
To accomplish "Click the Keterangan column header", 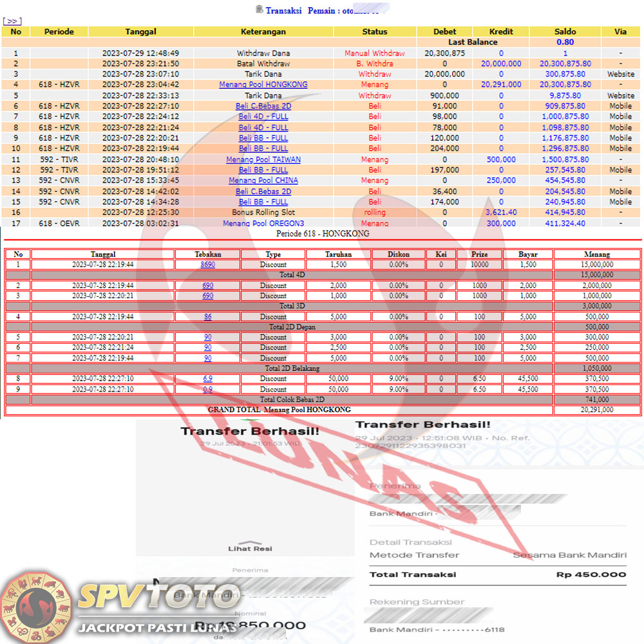I will click(263, 32).
